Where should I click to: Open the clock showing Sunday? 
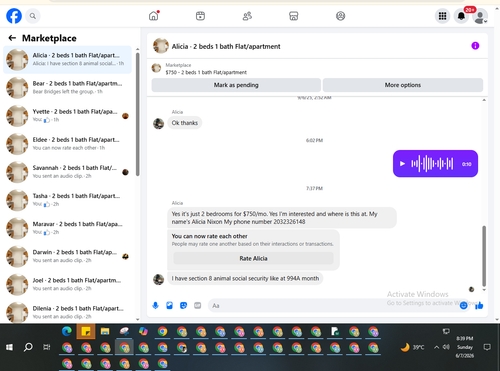pyautogui.click(x=465, y=347)
